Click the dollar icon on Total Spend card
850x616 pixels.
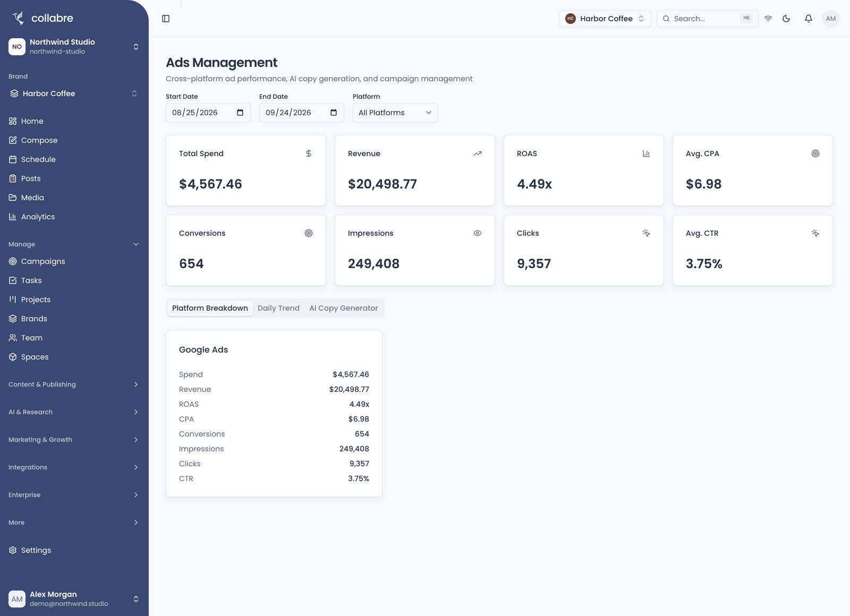coord(309,153)
